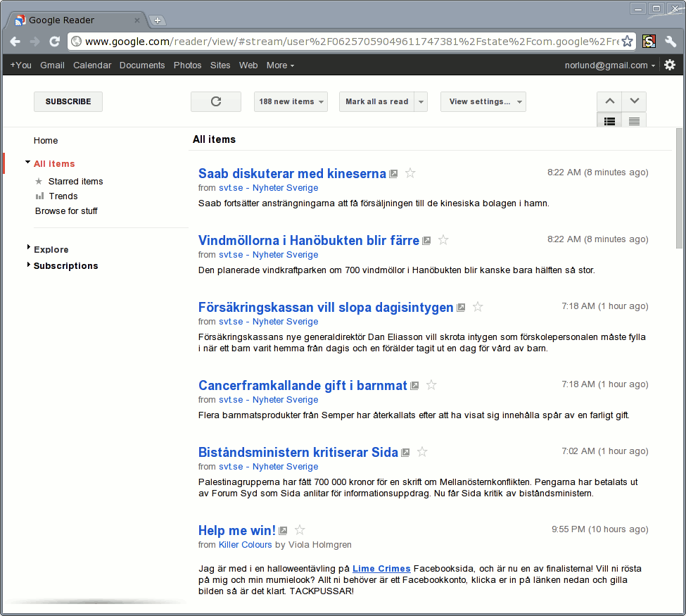Go back with the browser back arrow

(x=15, y=42)
